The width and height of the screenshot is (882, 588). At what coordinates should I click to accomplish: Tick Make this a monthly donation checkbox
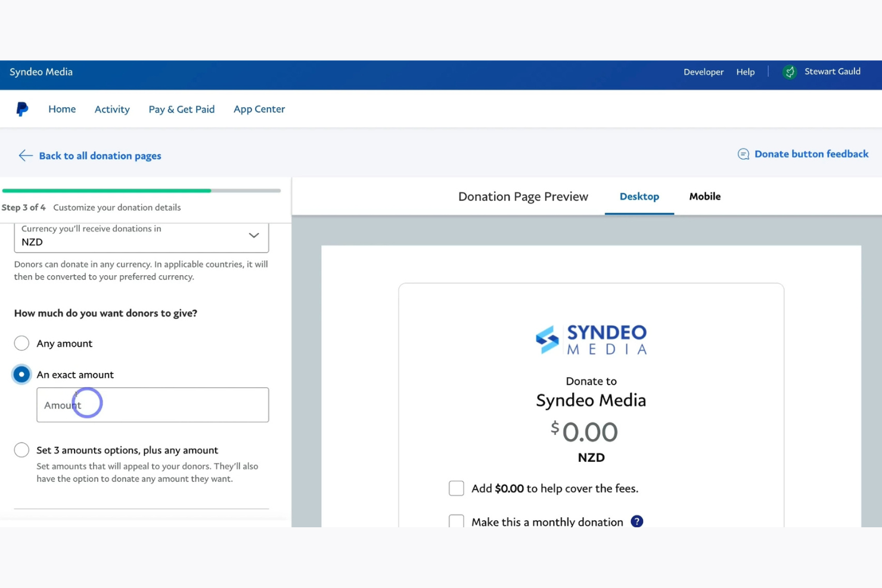click(x=456, y=521)
